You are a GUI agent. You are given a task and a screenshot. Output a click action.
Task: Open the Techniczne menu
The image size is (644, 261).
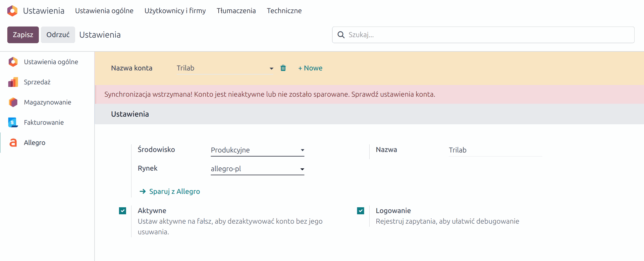pos(284,11)
